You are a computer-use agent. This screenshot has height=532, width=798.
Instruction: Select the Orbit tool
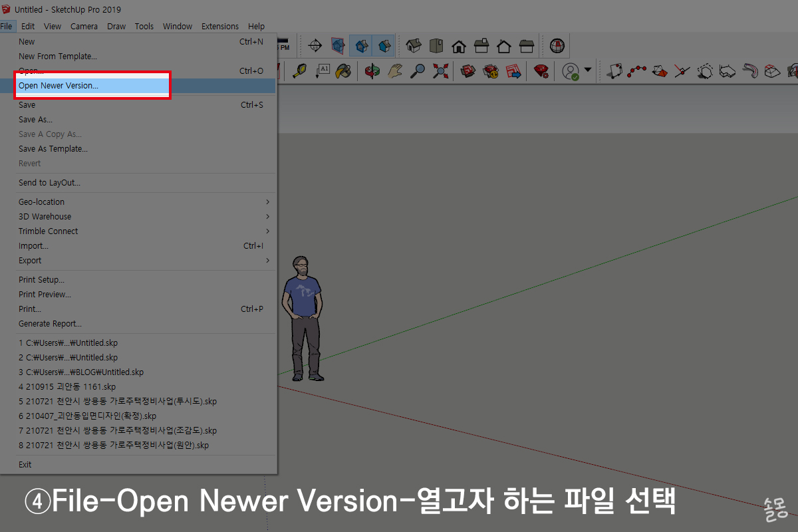click(x=373, y=70)
